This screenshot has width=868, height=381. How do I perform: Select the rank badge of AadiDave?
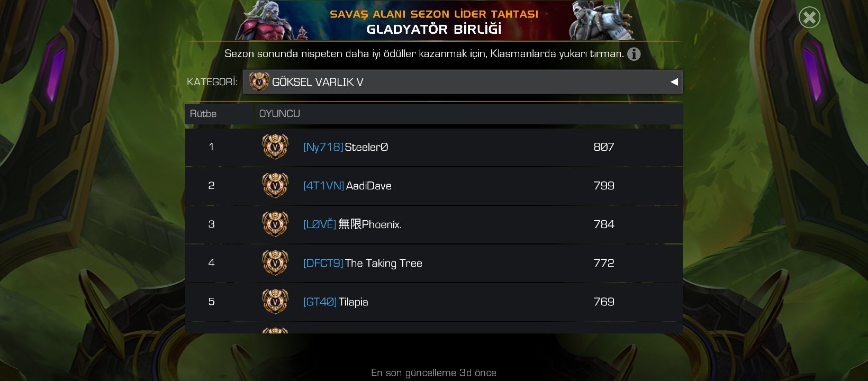275,186
